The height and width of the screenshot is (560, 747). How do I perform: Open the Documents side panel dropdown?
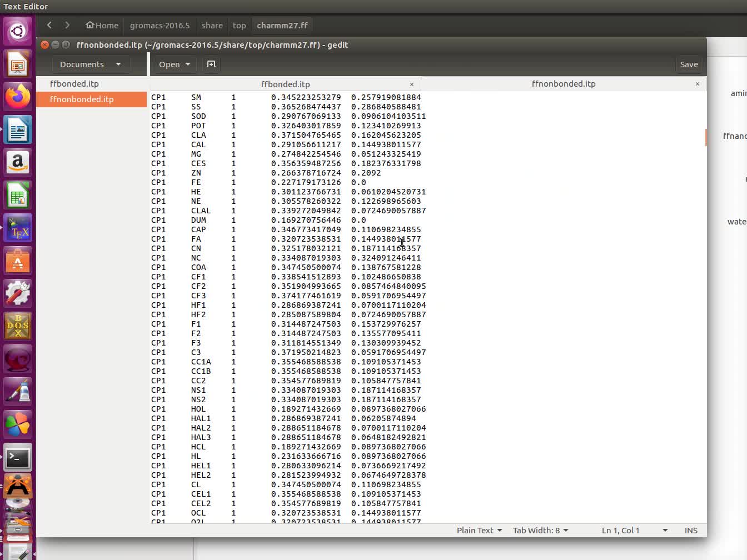[x=91, y=64]
